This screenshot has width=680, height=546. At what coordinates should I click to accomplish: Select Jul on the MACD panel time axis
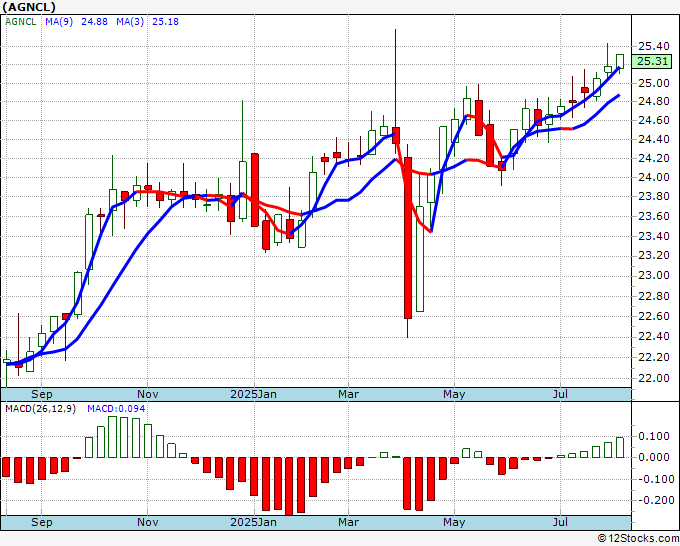pyautogui.click(x=560, y=522)
